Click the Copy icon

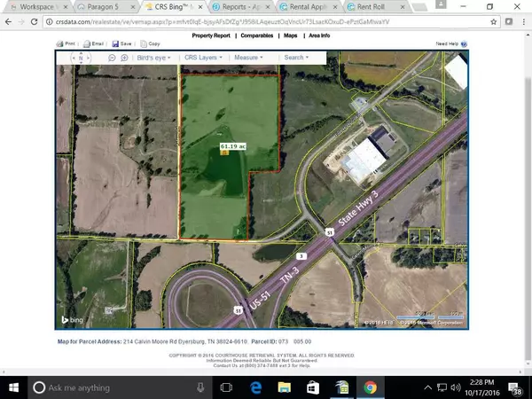(144, 43)
